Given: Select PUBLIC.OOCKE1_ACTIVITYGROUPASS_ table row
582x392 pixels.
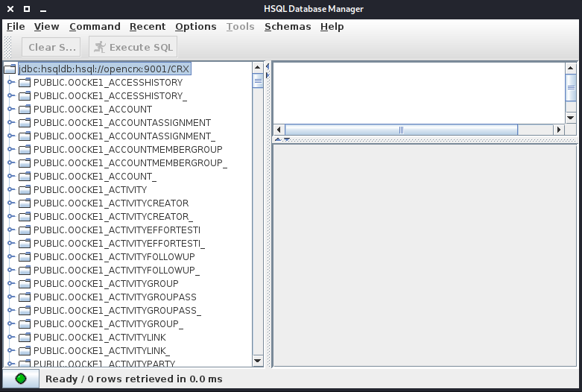Looking at the screenshot, I should 117,310.
